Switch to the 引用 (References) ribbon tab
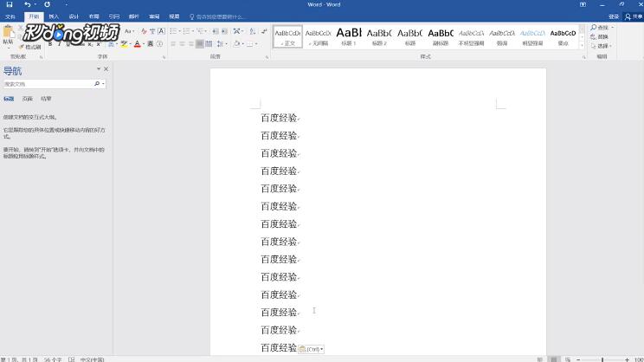This screenshot has height=362, width=644. [113, 16]
